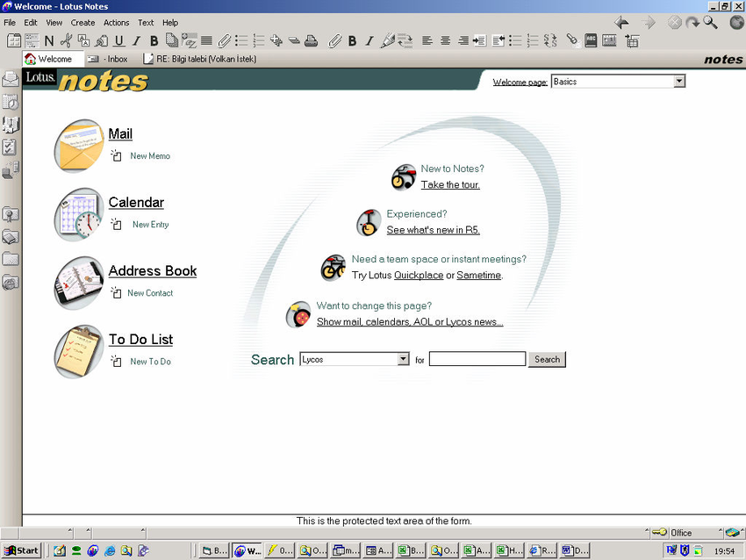Click the ruler toolbar icon
This screenshot has width=746, height=560.
click(x=609, y=41)
